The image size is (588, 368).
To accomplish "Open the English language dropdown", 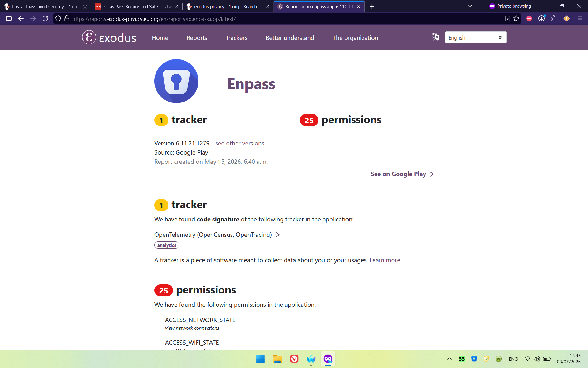I will coord(475,37).
